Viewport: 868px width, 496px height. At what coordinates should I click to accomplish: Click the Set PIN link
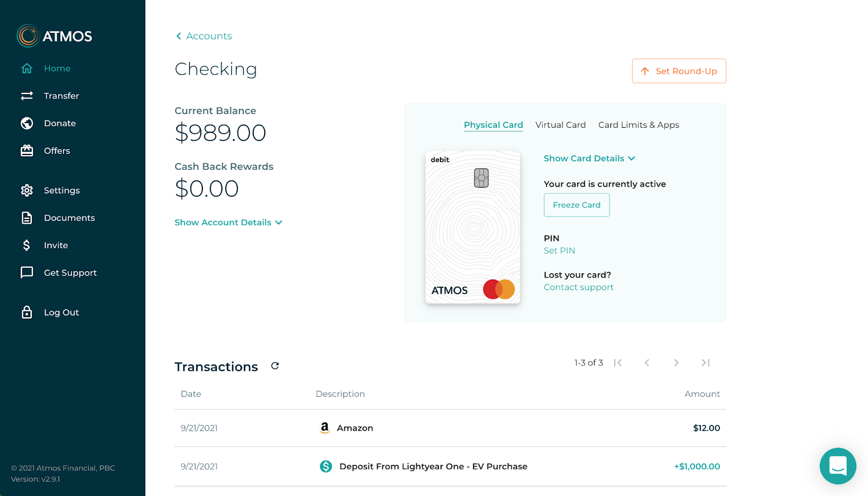click(x=559, y=250)
